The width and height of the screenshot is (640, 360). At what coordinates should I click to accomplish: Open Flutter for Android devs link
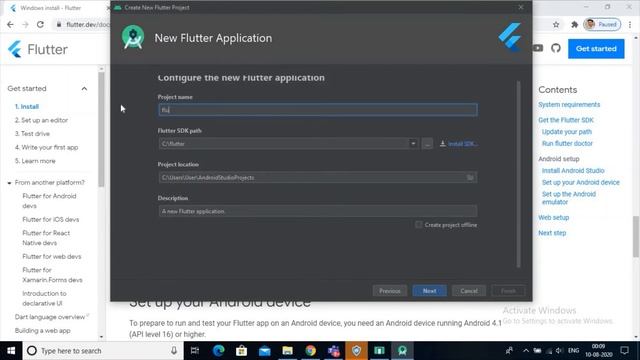tap(49, 201)
